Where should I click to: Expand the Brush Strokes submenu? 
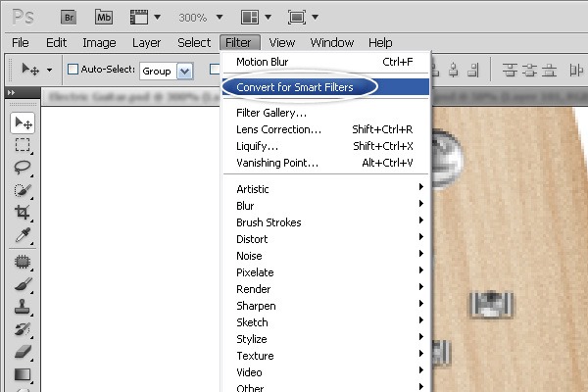click(x=325, y=222)
